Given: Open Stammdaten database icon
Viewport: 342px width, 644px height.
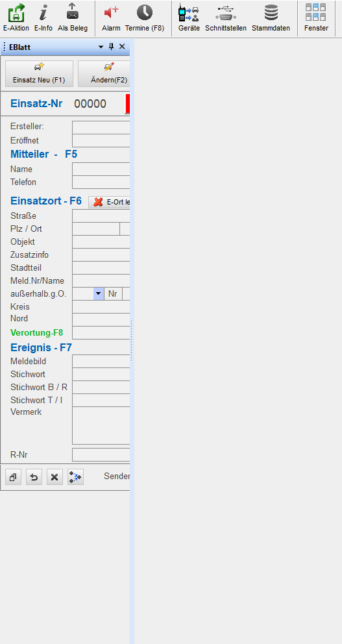Looking at the screenshot, I should pos(271,13).
